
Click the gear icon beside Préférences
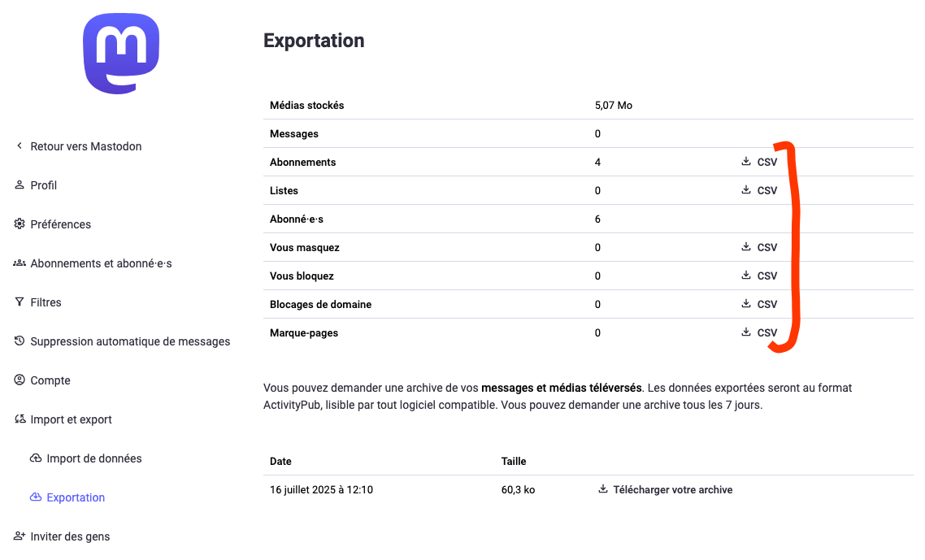point(20,224)
